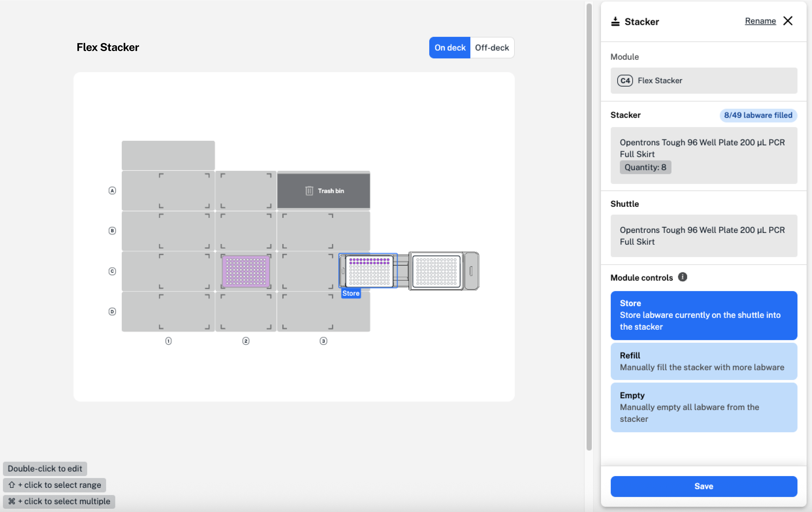The height and width of the screenshot is (512, 812).
Task: Click the Trash bin on the deck
Action: point(323,191)
